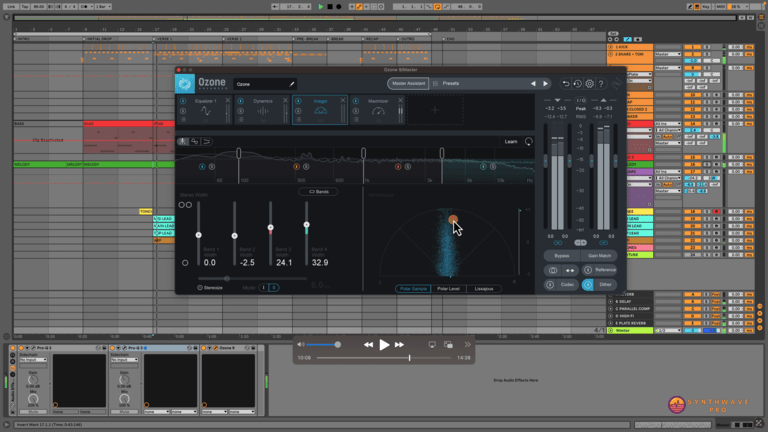Screen dimensions: 768x432
Task: Click the swap channels double-arrow icon
Action: [x=570, y=270]
